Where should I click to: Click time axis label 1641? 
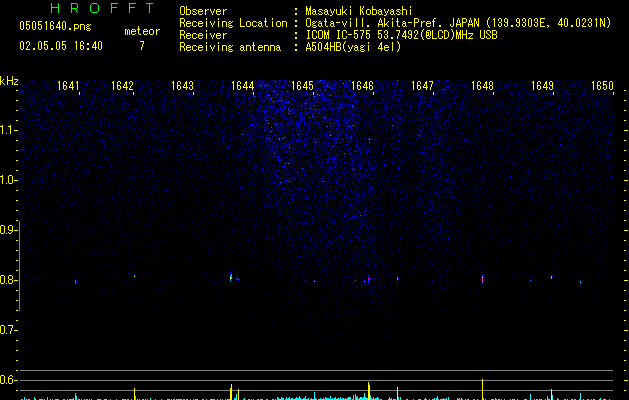[x=68, y=86]
